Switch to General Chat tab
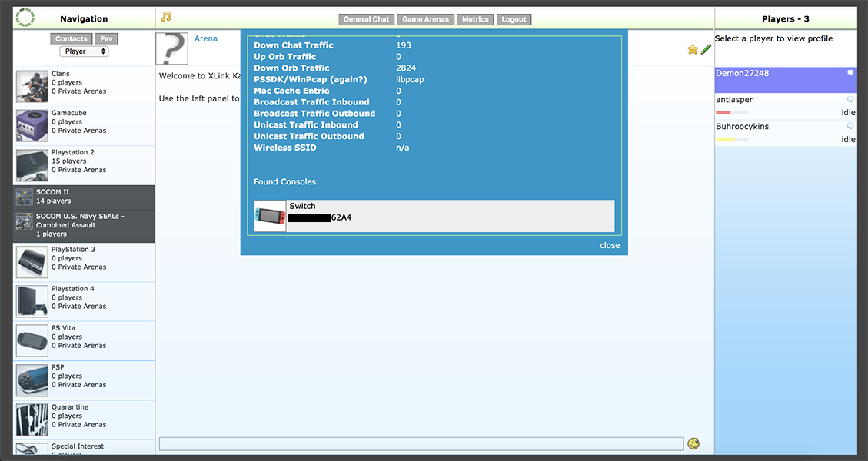The image size is (868, 461). 366,19
